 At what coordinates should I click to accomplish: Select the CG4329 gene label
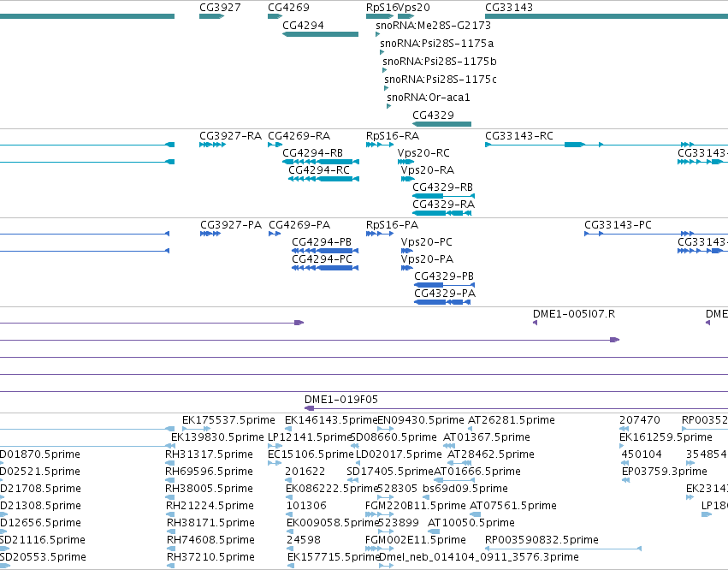coord(433,116)
